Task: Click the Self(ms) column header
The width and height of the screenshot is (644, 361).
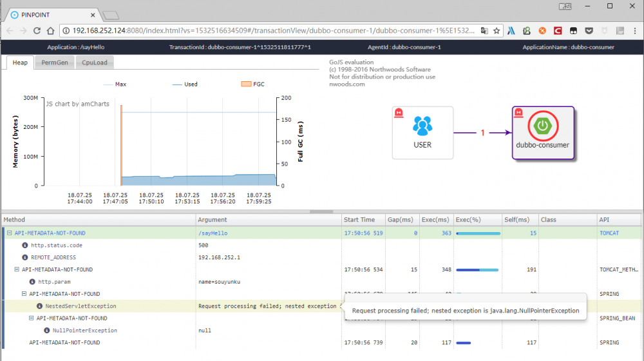Action: [520, 220]
